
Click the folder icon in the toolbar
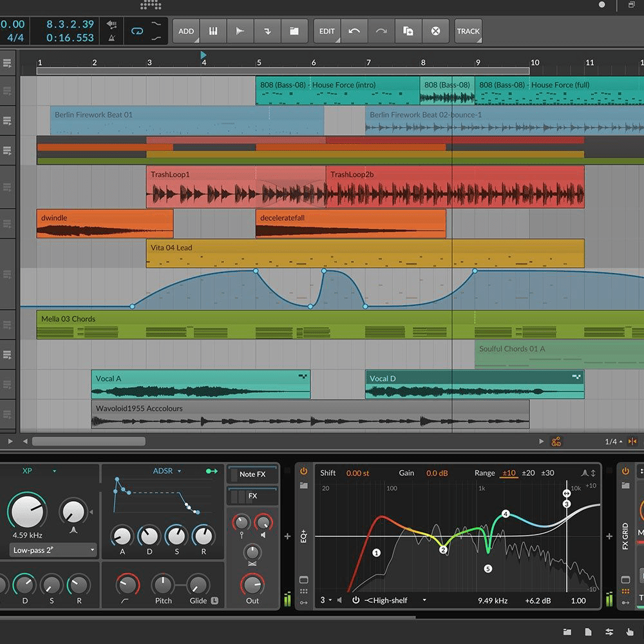point(295,31)
